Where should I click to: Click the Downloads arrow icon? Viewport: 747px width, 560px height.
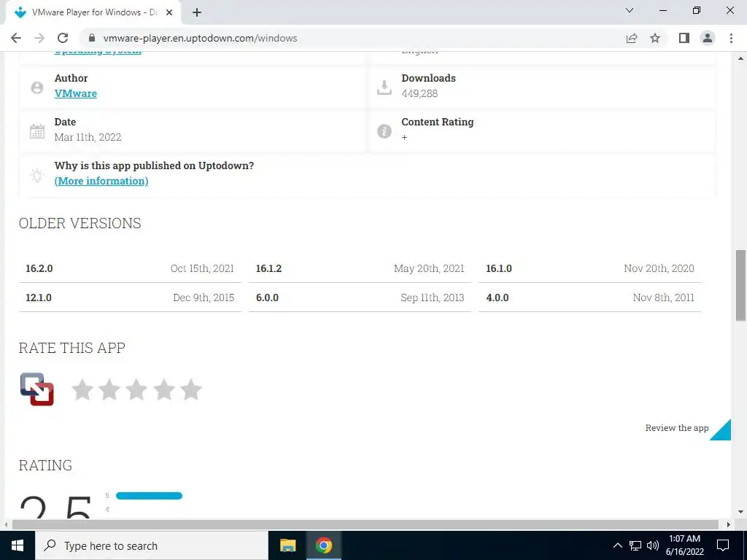(384, 87)
